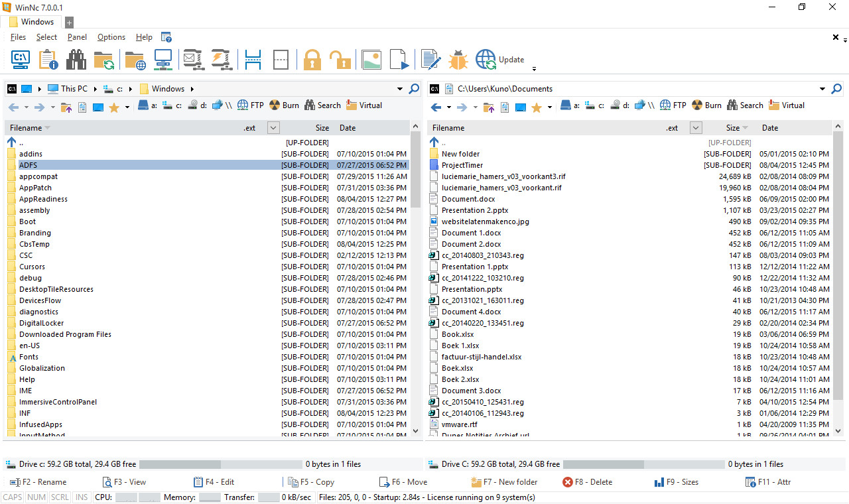This screenshot has width=849, height=504.
Task: Open the left panel column filter dropdown
Action: pos(273,128)
